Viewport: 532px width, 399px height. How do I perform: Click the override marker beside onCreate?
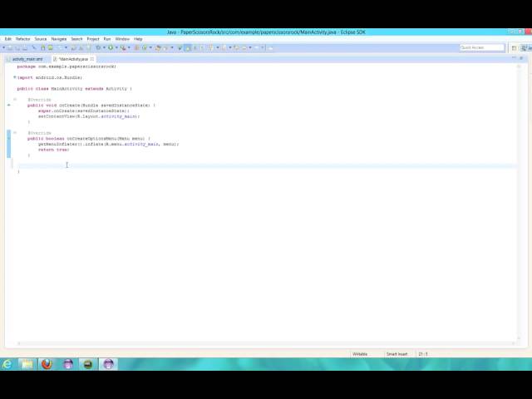(9, 106)
